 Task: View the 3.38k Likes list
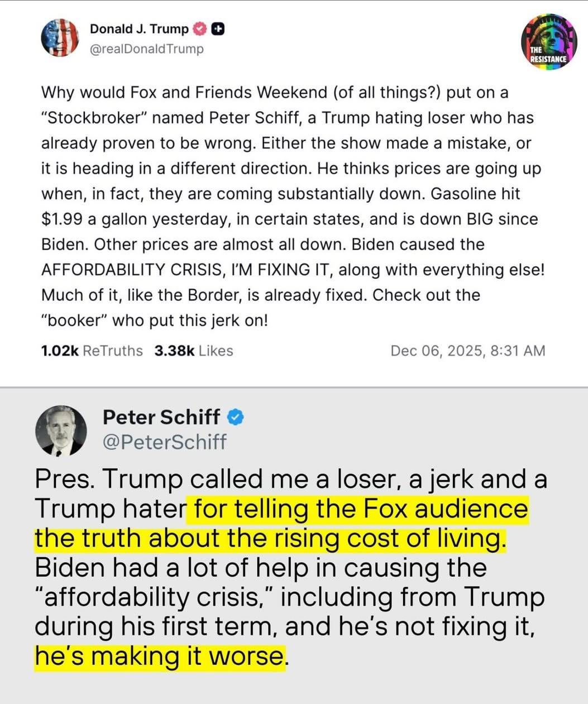pyautogui.click(x=193, y=351)
